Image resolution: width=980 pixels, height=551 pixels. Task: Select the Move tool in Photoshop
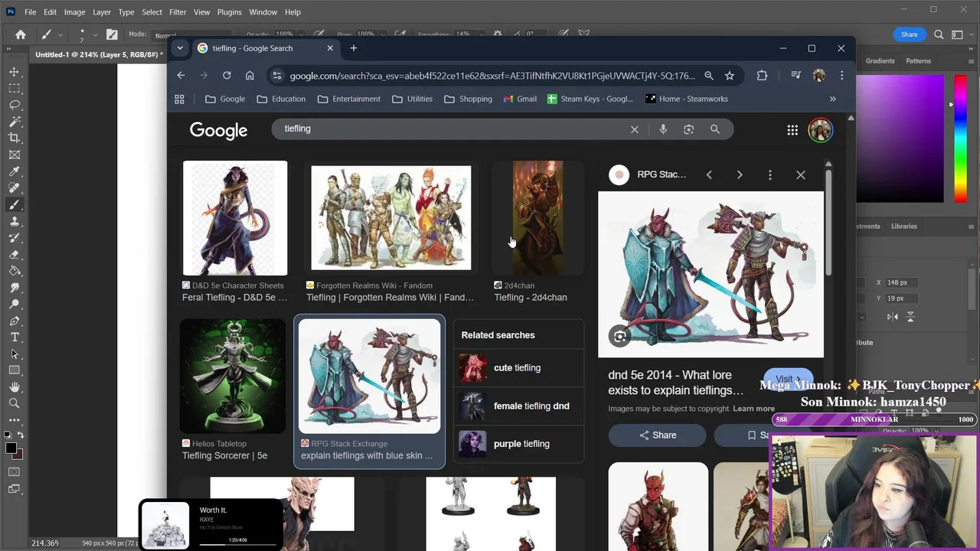[x=15, y=71]
